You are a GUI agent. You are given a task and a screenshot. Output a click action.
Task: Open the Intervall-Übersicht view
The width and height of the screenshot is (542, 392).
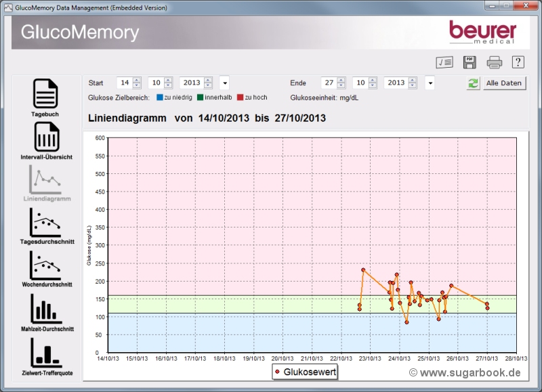(x=46, y=141)
